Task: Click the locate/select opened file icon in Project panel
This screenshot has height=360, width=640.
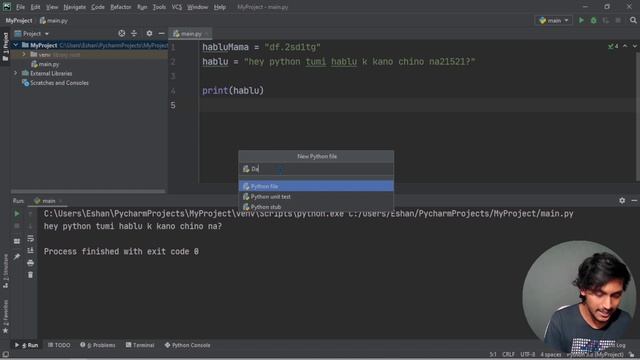Action: click(x=122, y=33)
